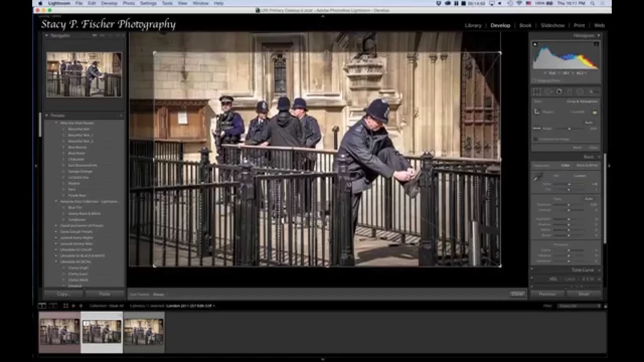Viewport: 644px width, 362px height.
Task: Open Grid view icon in filmstrip bar
Action: 66,305
